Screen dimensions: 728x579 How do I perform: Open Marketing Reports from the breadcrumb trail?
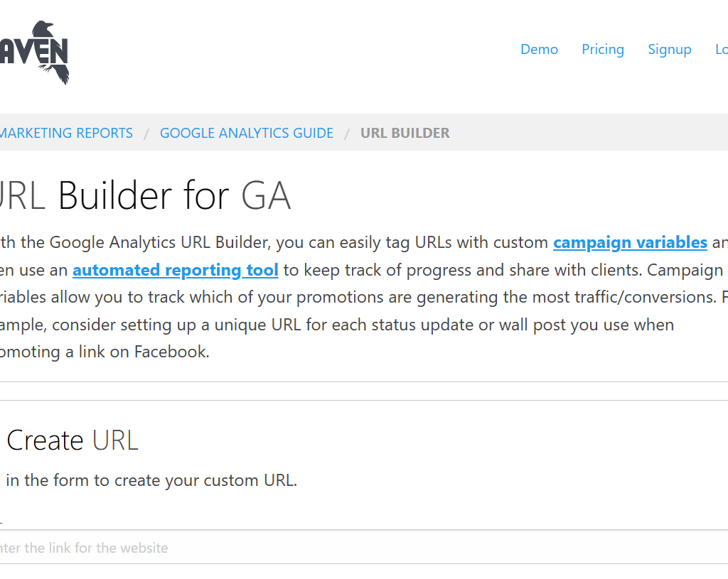click(x=66, y=132)
